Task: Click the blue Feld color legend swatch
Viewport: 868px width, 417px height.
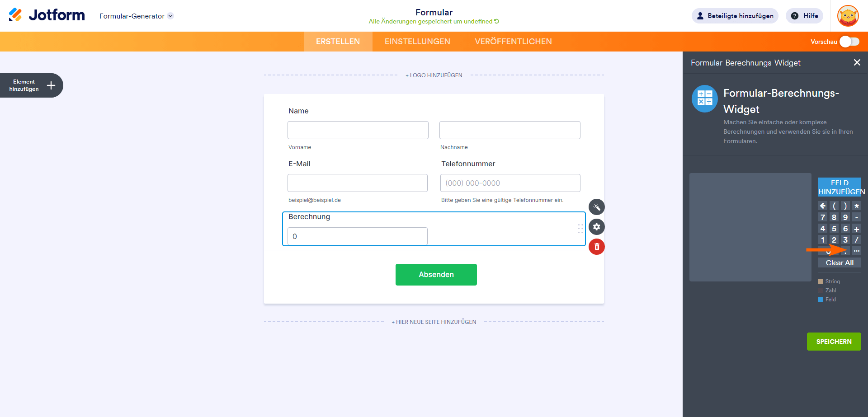Action: 821,300
